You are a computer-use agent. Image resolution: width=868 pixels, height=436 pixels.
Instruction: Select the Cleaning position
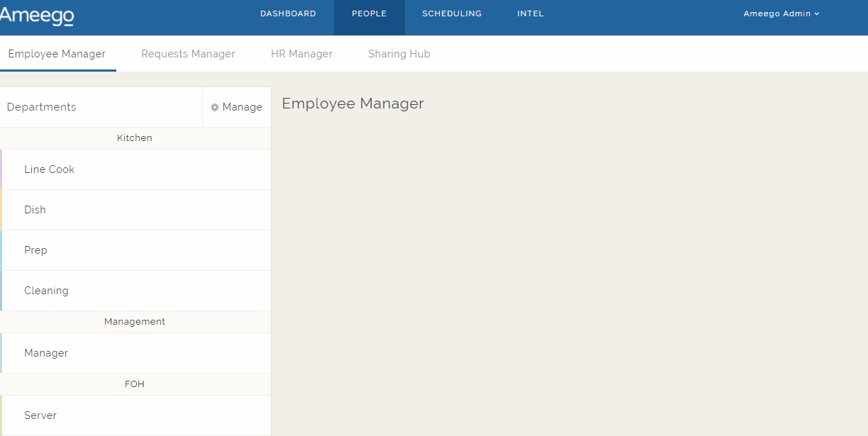46,290
